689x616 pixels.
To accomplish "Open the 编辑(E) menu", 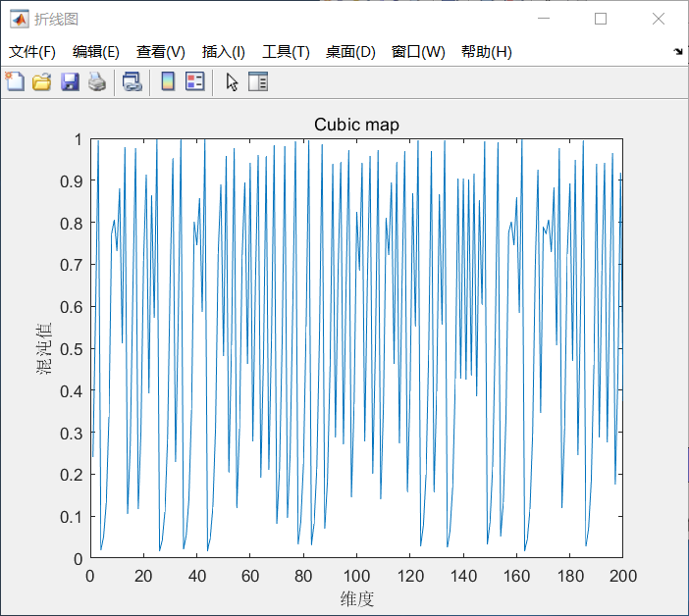I will [96, 52].
